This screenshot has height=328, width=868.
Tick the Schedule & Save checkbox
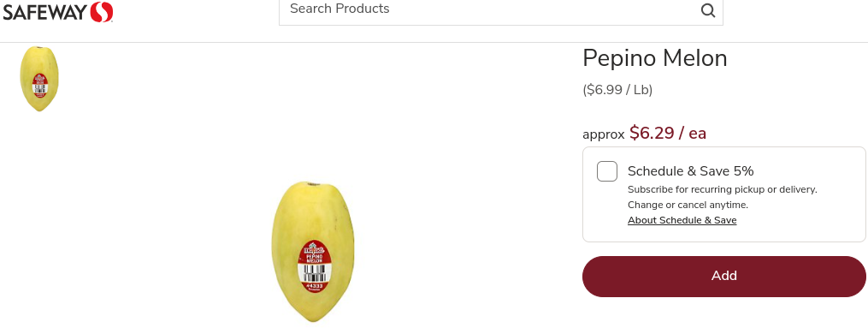pos(606,171)
